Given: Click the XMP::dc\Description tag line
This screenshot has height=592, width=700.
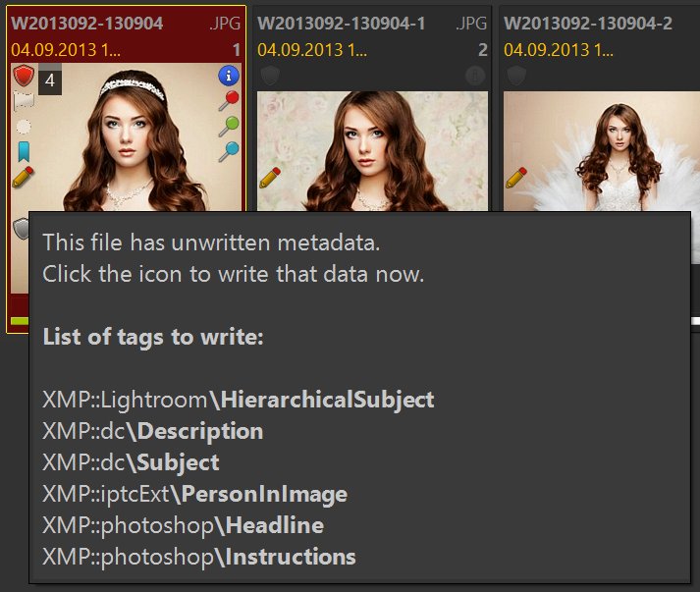Looking at the screenshot, I should coord(153,431).
